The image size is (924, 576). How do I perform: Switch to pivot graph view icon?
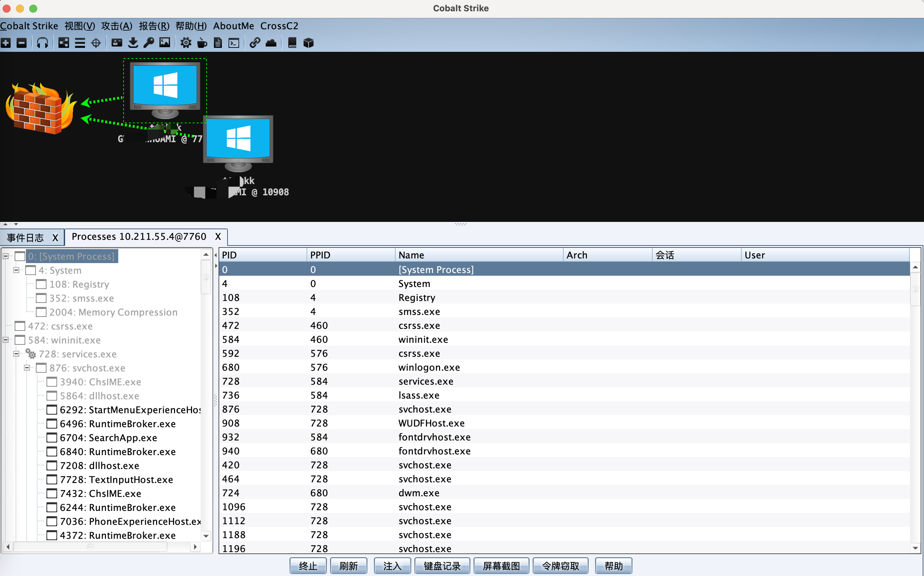pyautogui.click(x=64, y=43)
